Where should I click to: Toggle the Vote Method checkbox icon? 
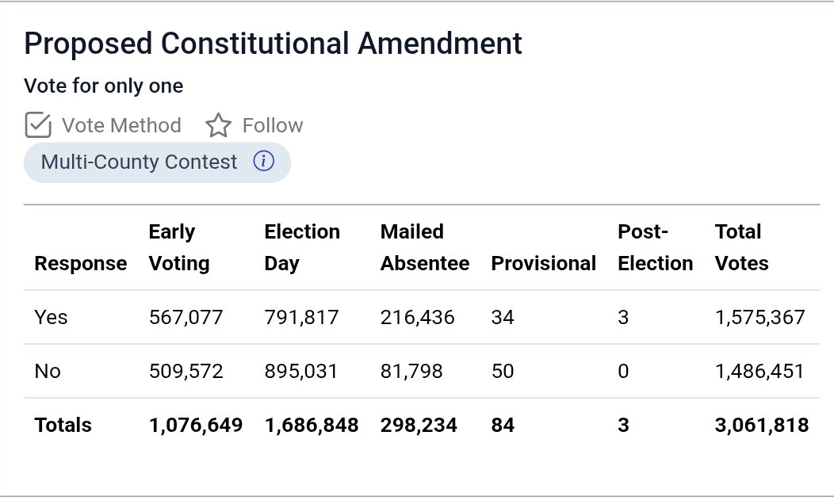coord(38,125)
